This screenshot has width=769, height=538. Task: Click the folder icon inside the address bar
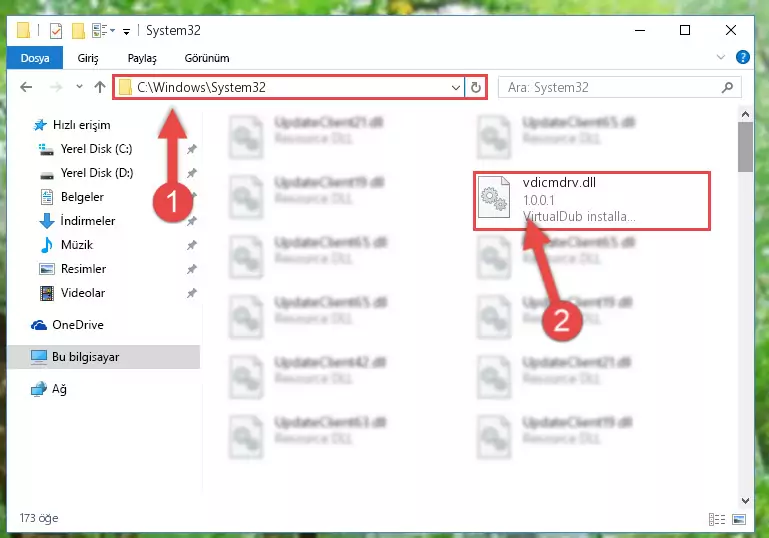coord(126,87)
